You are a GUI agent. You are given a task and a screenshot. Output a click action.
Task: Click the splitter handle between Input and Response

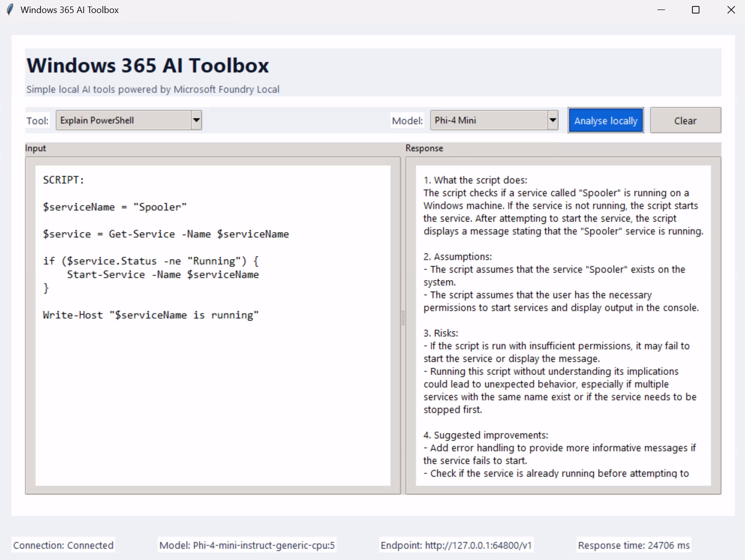tap(403, 318)
